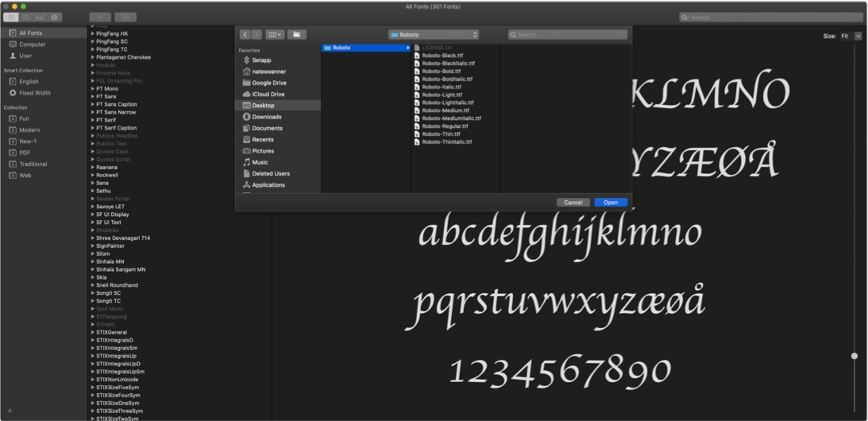Select Roboto-Black.ttf file
This screenshot has height=421, width=868.
pyautogui.click(x=442, y=56)
